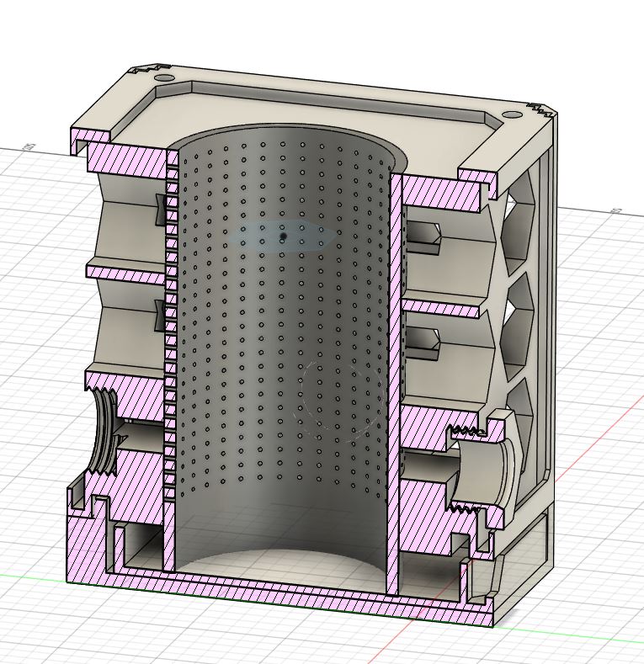Click the curved floor inside the cylinder
Viewport: 644px width, 664px height.
click(282, 566)
